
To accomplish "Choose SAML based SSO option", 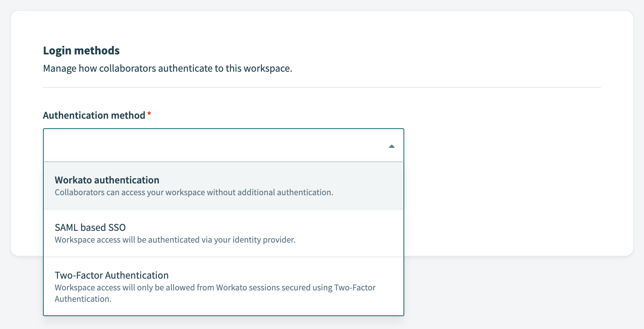I will click(224, 233).
